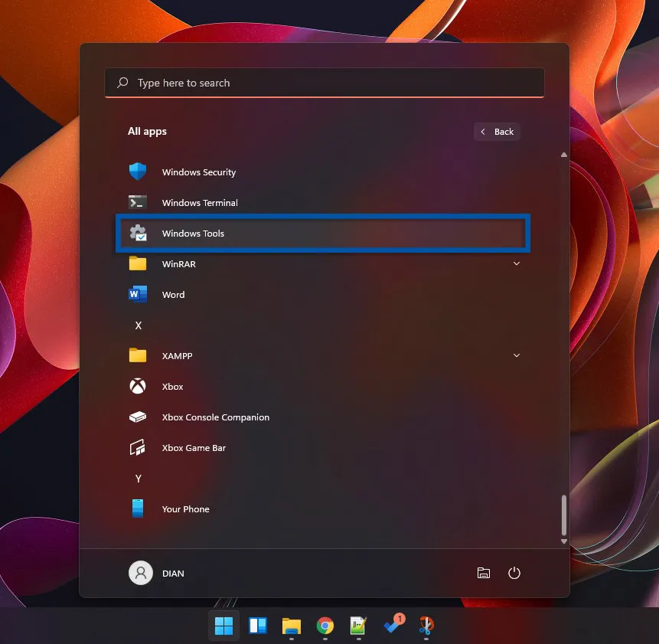The image size is (659, 644).
Task: Launch Windows Terminal
Action: point(200,202)
